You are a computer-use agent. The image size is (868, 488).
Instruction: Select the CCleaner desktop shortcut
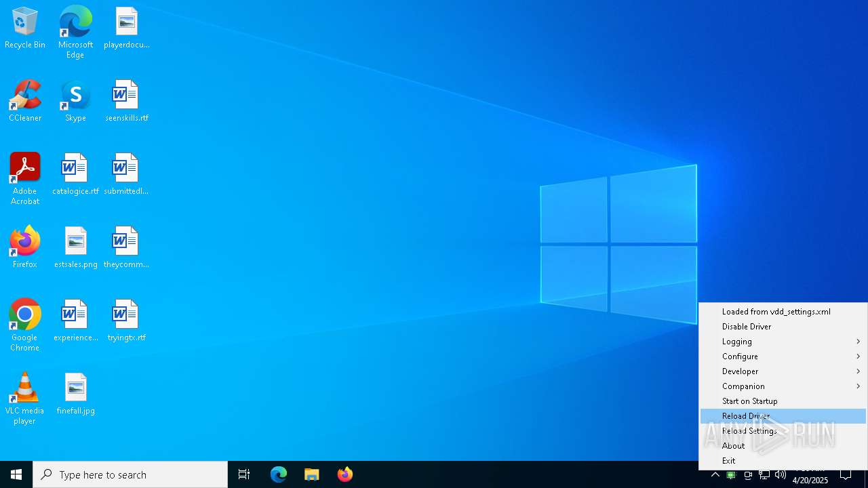coord(25,102)
